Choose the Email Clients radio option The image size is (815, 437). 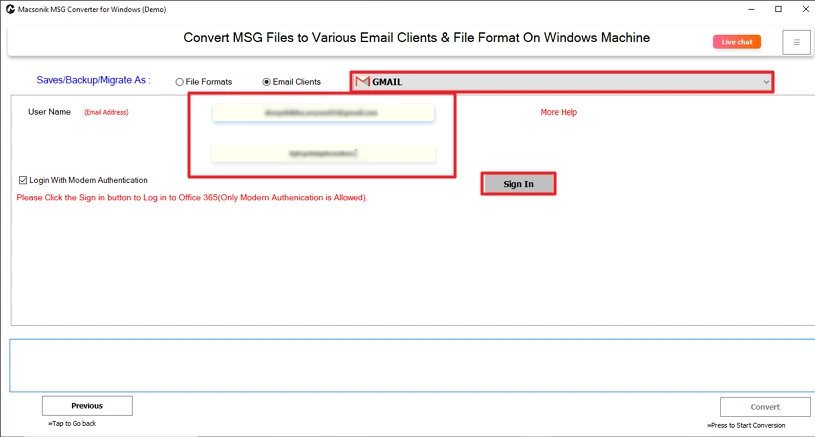click(x=266, y=82)
